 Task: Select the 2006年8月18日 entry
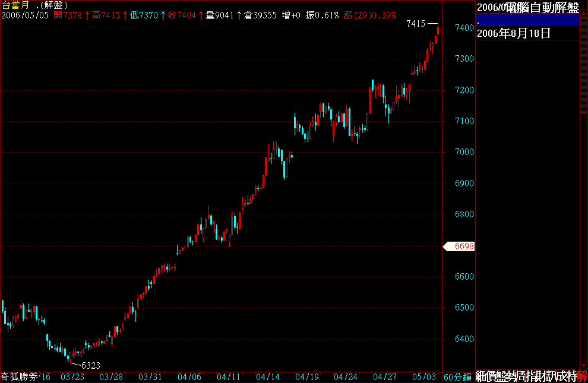[513, 33]
